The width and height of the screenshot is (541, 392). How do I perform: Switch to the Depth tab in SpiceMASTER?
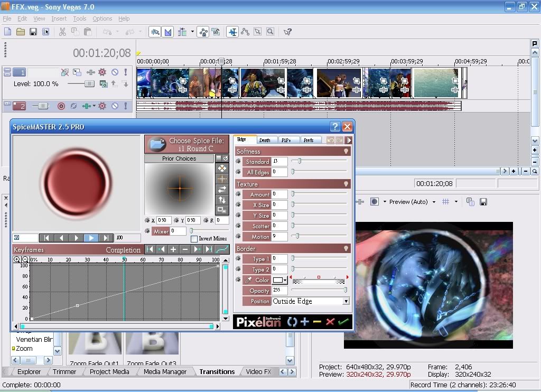click(265, 140)
